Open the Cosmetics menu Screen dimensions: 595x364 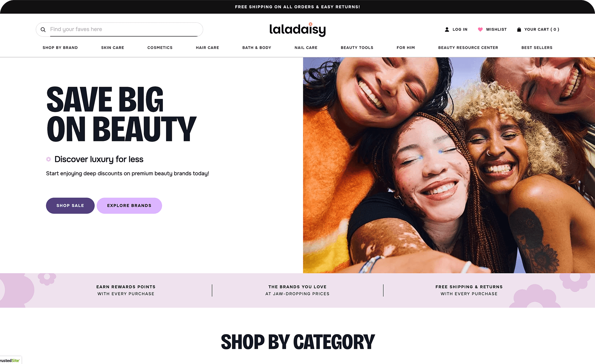160,47
